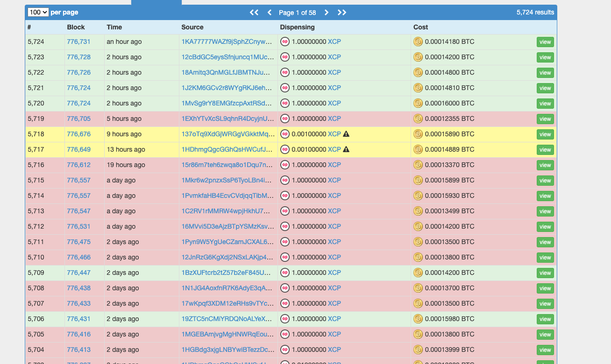Open block 776,728 link
Viewport: 611px width, 364px height.
[78, 57]
